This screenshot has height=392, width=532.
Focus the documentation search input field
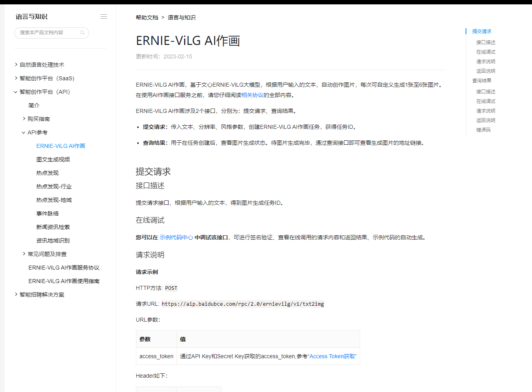click(x=48, y=33)
